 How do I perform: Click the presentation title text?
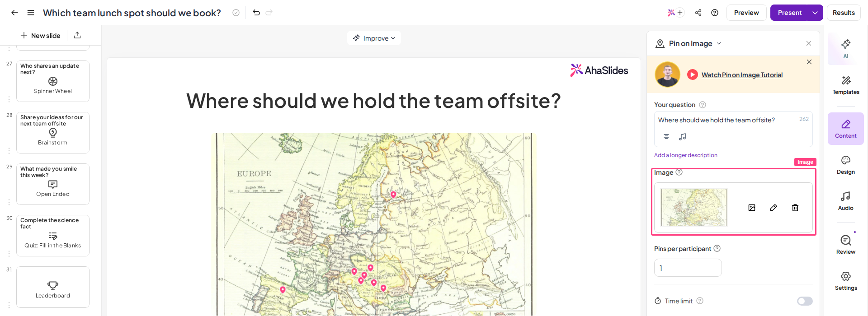coord(132,13)
